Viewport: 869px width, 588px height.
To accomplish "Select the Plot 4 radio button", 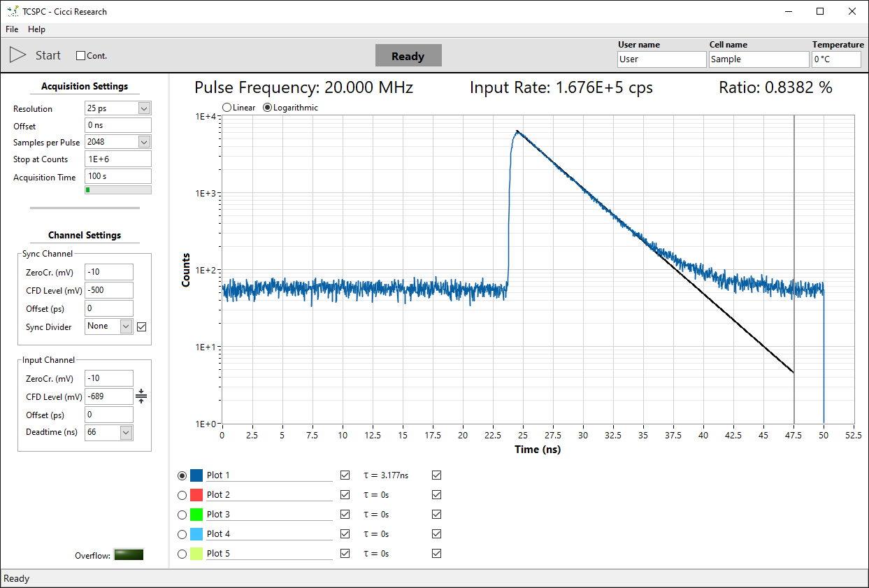I will (x=182, y=534).
